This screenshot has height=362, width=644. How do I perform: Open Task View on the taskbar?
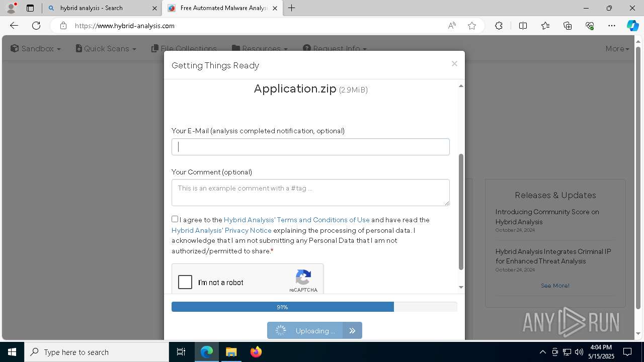point(181,352)
